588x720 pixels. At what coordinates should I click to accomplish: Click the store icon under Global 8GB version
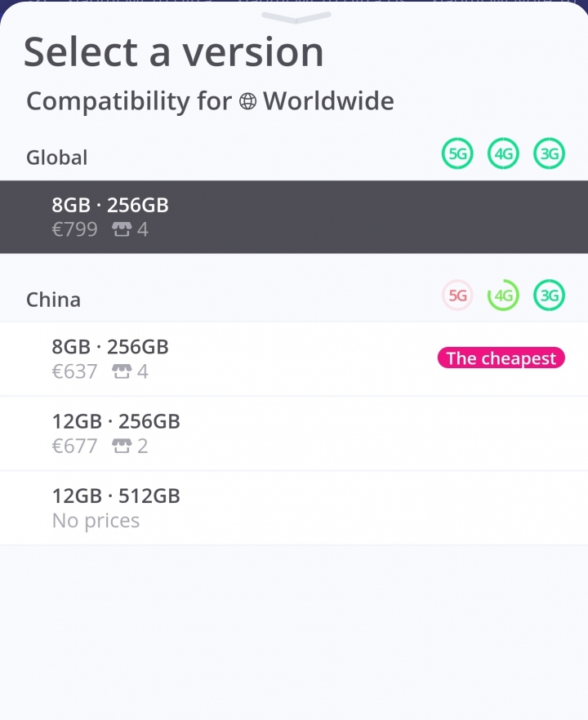pyautogui.click(x=122, y=229)
